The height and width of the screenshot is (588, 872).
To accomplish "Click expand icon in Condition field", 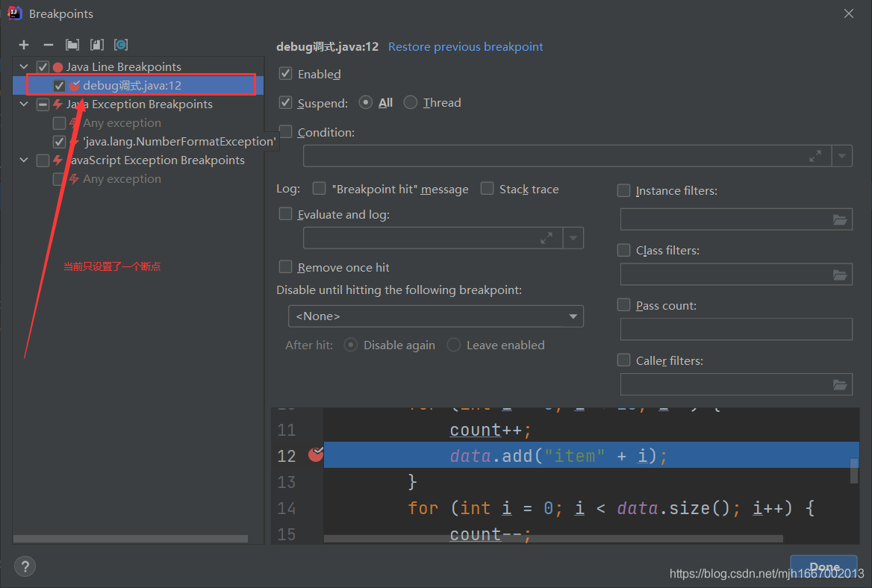I will 815,156.
